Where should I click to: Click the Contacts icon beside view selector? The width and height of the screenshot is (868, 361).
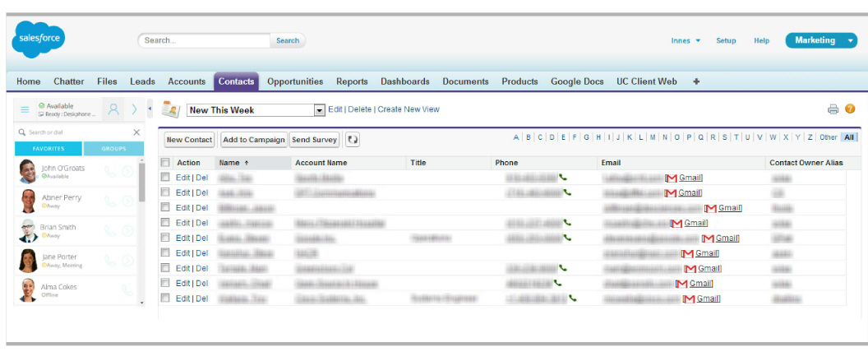170,109
